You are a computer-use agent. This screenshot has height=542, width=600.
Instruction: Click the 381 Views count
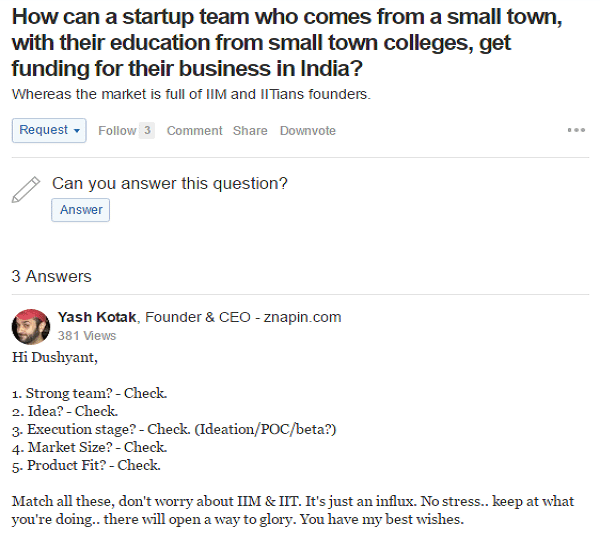click(x=87, y=336)
